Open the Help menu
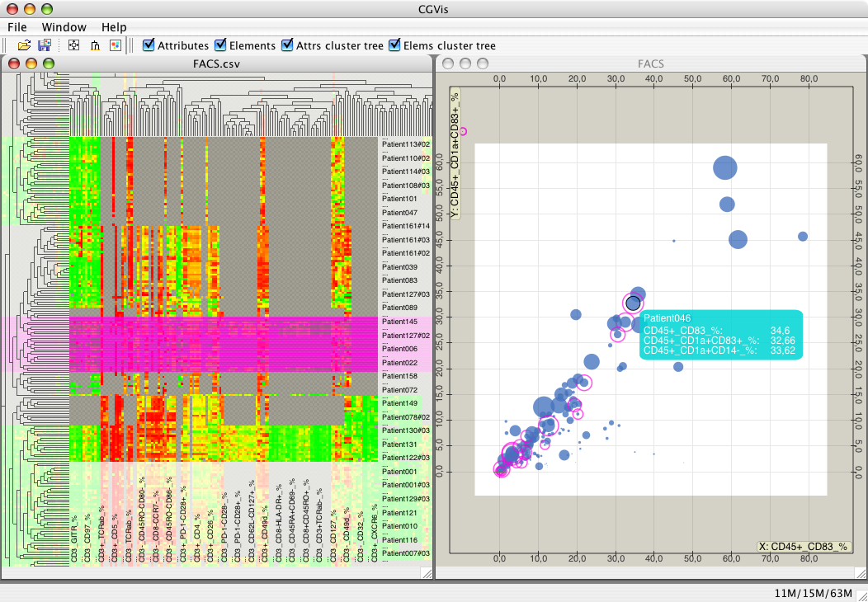The height and width of the screenshot is (602, 868). pyautogui.click(x=114, y=27)
